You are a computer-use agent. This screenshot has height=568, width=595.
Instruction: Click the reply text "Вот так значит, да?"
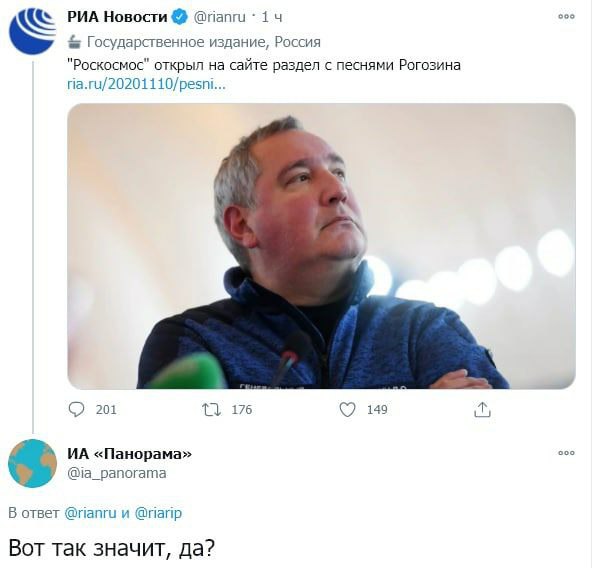tap(112, 548)
